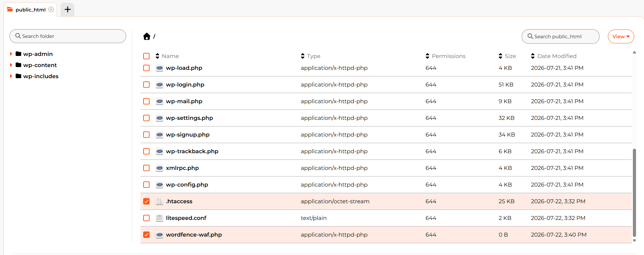Viewport: 644px width, 255px height.
Task: Click the wp-load.php file icon
Action: pos(160,68)
